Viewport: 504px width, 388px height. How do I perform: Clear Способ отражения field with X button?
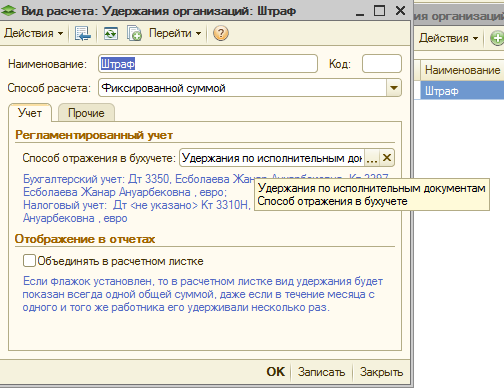387,158
